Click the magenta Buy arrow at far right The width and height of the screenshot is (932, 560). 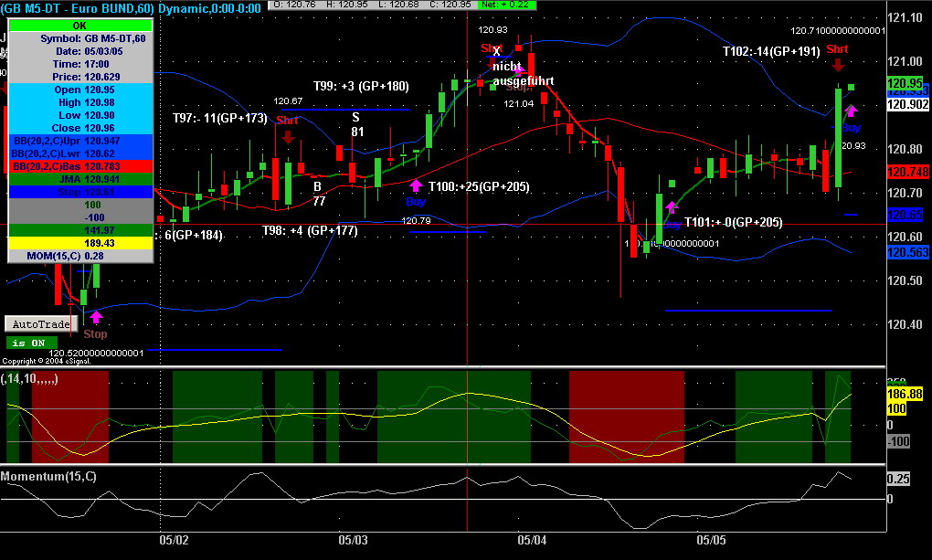coord(852,111)
